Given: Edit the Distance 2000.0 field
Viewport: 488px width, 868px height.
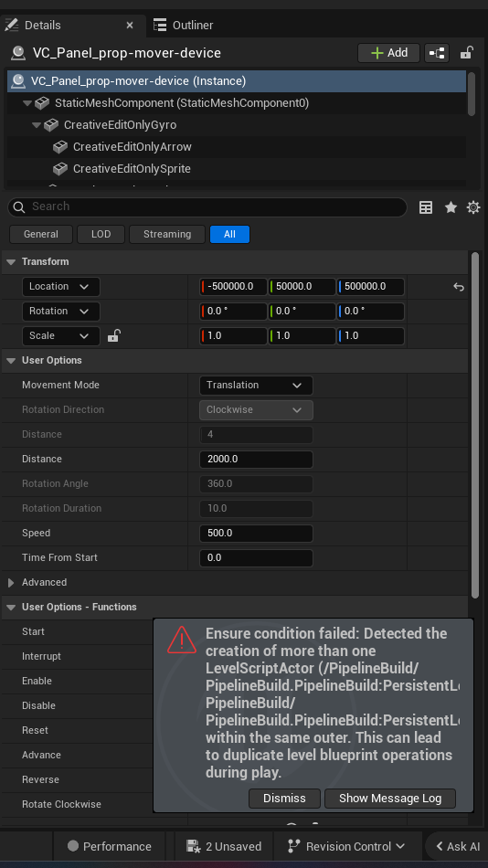Looking at the screenshot, I should (x=256, y=460).
